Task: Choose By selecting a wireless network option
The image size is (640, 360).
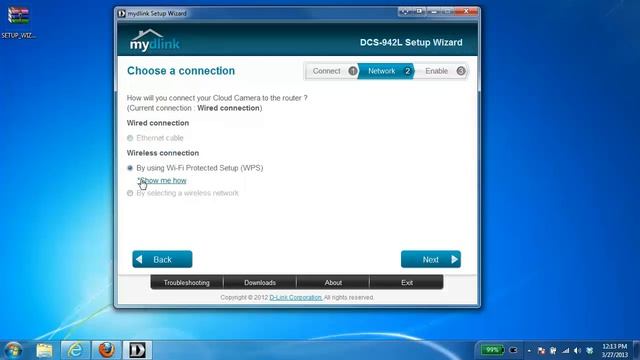Action: click(x=130, y=193)
